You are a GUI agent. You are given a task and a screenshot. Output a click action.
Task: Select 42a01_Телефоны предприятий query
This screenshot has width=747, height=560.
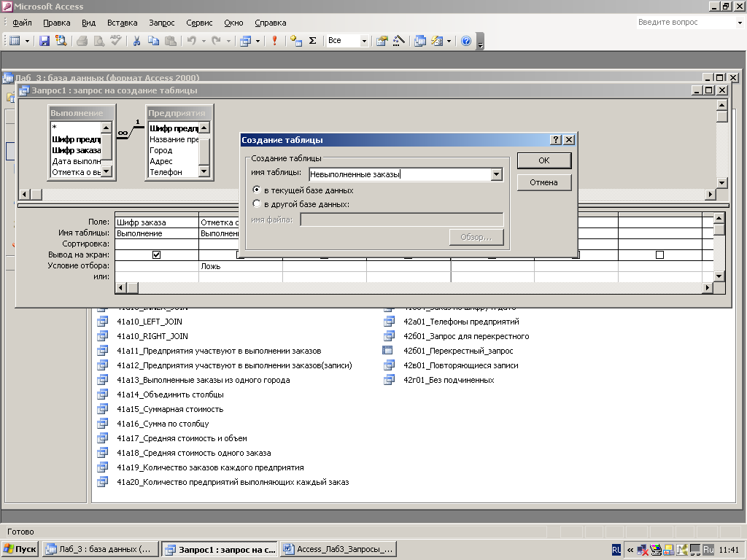[461, 322]
